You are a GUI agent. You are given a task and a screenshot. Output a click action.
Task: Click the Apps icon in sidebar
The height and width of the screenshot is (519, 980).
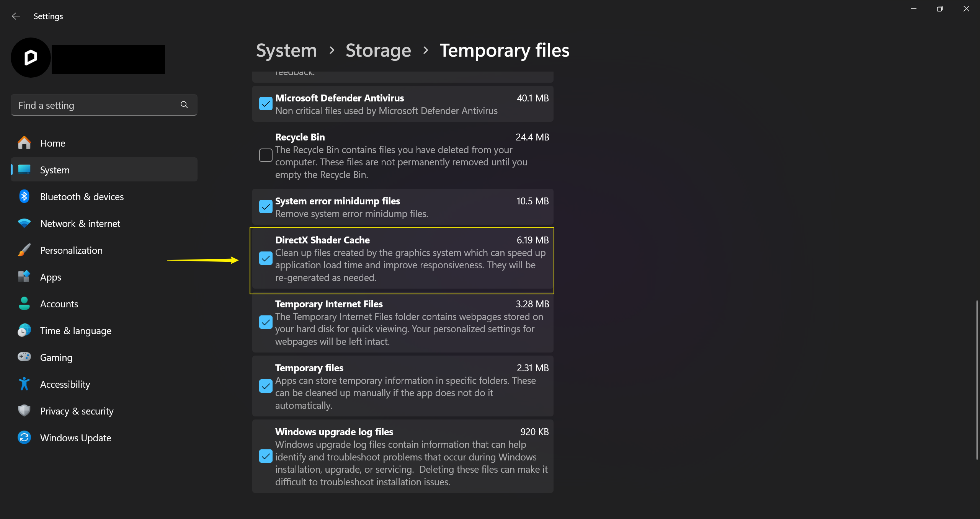[x=24, y=277]
